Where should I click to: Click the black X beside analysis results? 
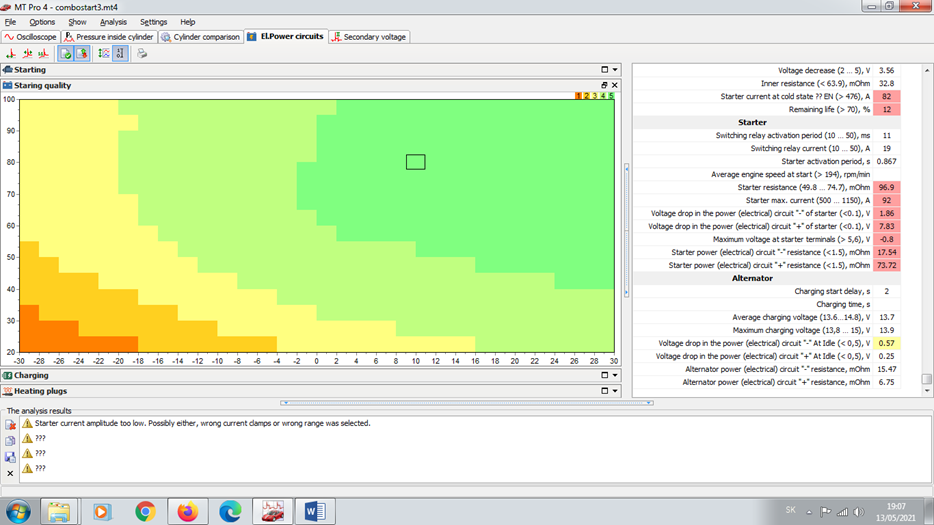11,473
